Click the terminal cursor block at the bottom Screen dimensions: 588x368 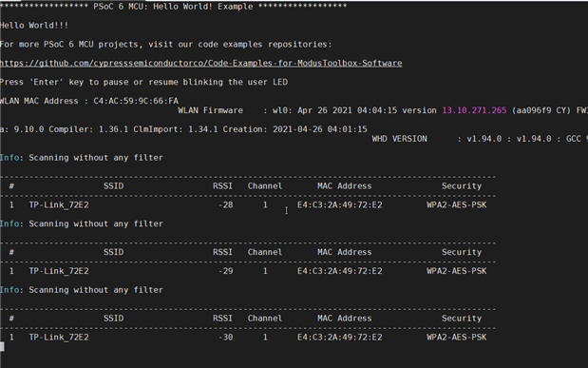[x=2, y=346]
